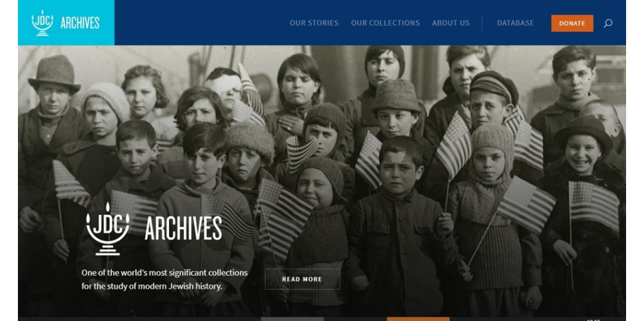644x321 pixels.
Task: Click the orange Donate button
Action: point(572,23)
